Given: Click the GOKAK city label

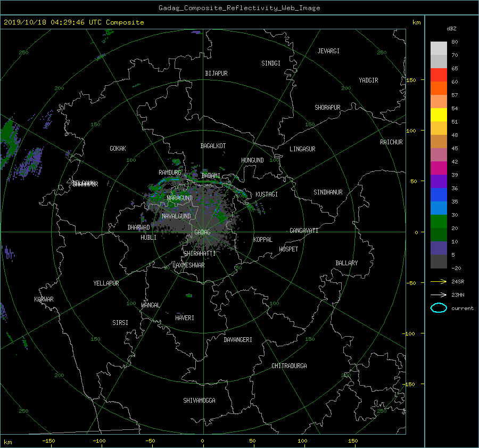Looking at the screenshot, I should [118, 149].
